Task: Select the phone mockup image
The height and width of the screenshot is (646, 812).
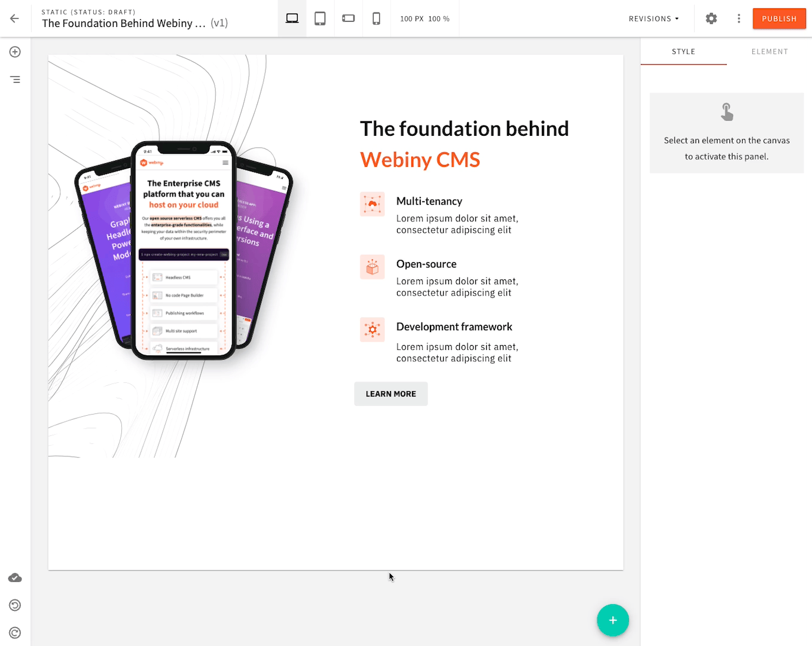Action: point(184,251)
